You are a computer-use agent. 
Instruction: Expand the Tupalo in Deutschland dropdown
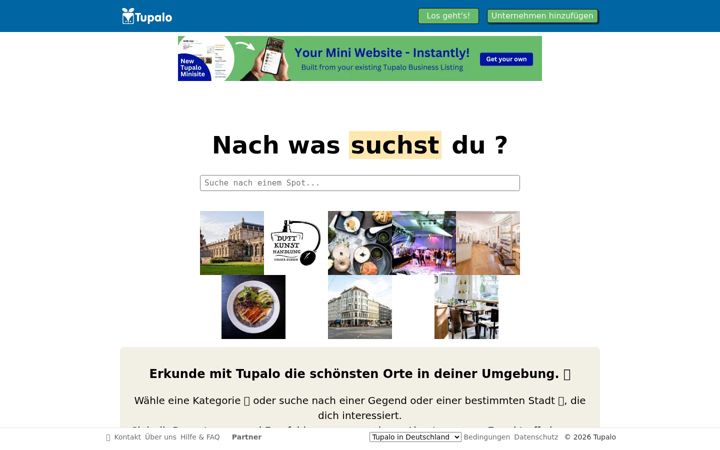point(415,437)
